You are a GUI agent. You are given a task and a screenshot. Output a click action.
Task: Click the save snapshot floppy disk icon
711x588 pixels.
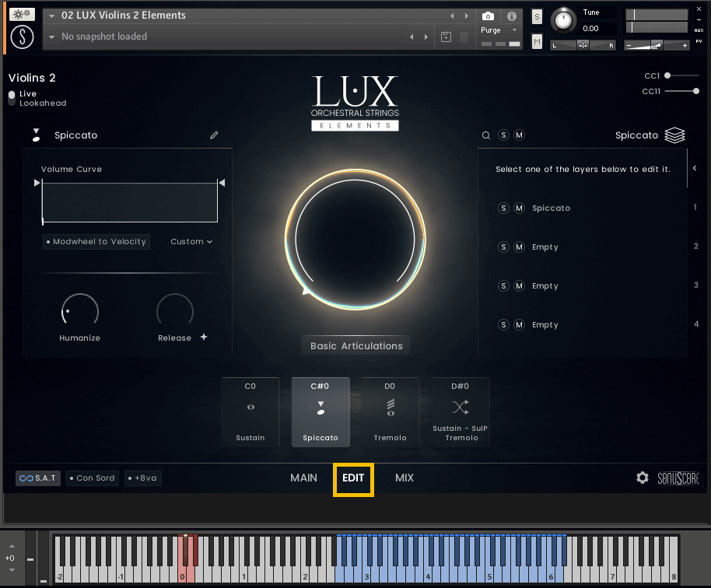pos(446,37)
